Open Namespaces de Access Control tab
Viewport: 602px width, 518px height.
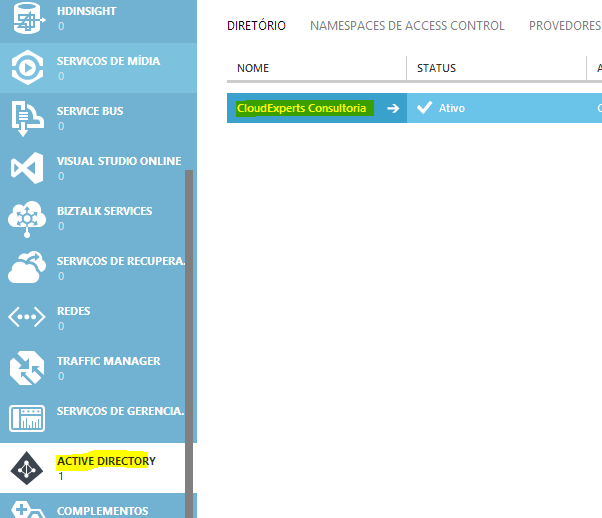(x=407, y=26)
